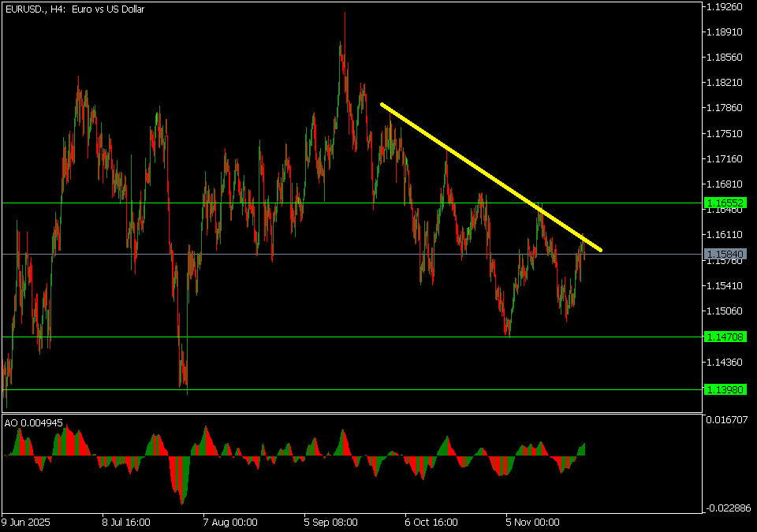
Task: Click the 1.17860 value on price axis
Action: (724, 108)
